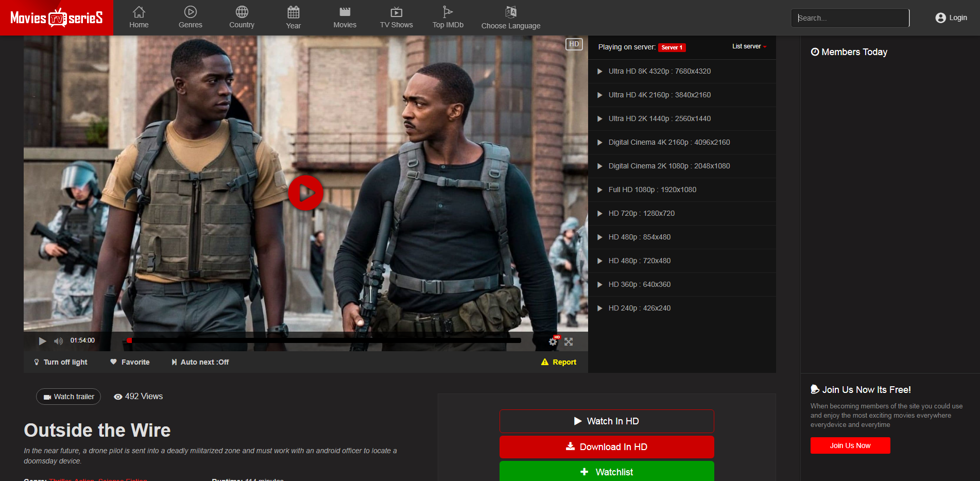Open Top IMDb list

(448, 18)
